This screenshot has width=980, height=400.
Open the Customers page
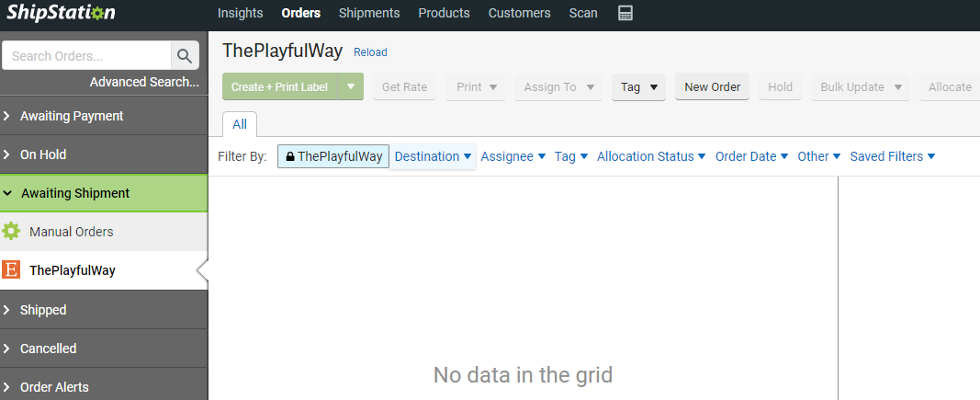coord(519,13)
